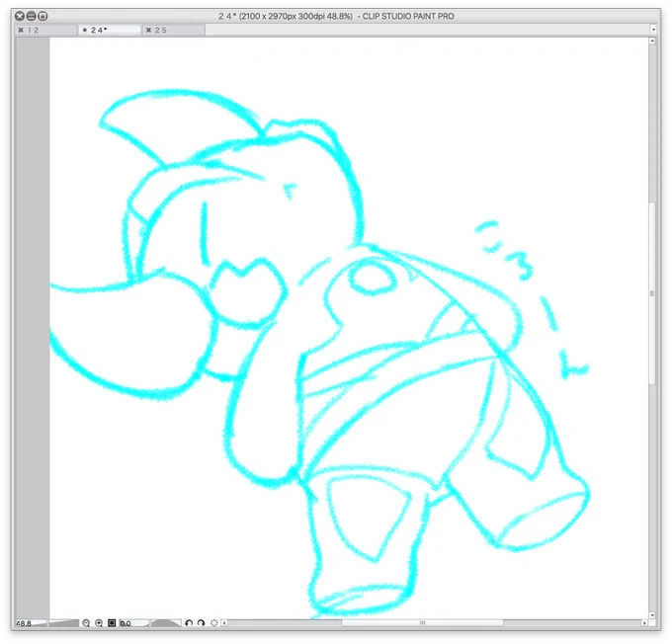The image size is (672, 644).
Task: Click the horizontal scrollbar thumb
Action: (x=422, y=623)
